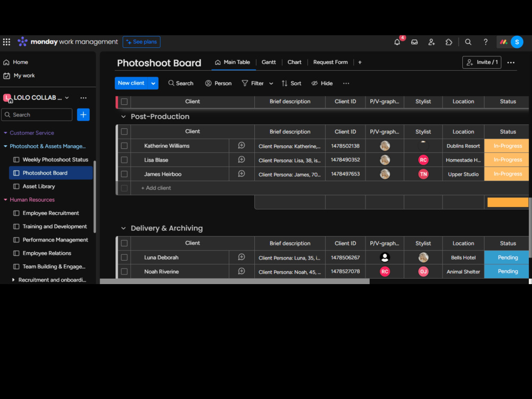Click the photographer avatar for Luna Deborah
Image resolution: width=532 pixels, height=399 pixels.
click(x=385, y=257)
